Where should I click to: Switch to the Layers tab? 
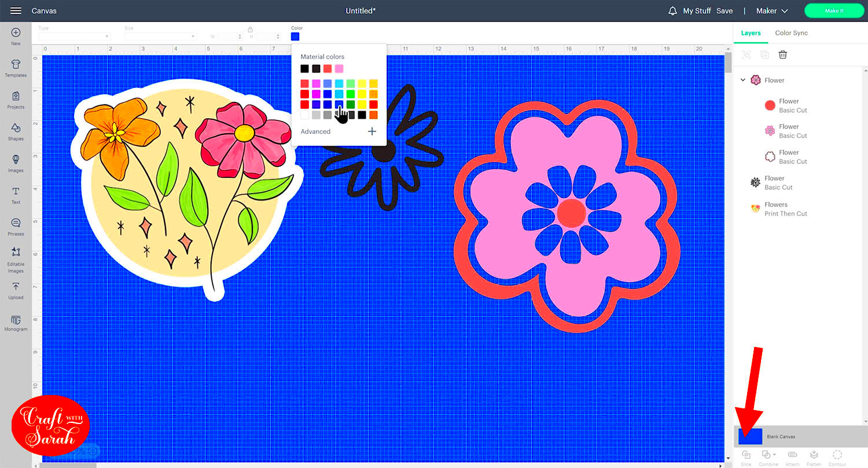point(751,33)
